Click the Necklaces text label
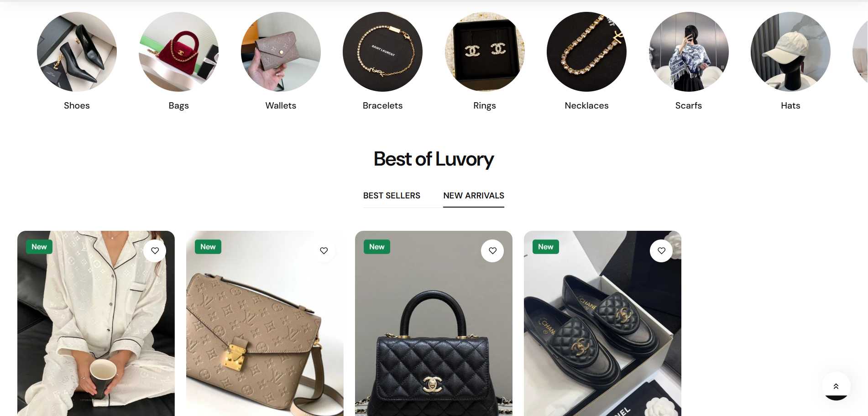868x416 pixels. (586, 105)
